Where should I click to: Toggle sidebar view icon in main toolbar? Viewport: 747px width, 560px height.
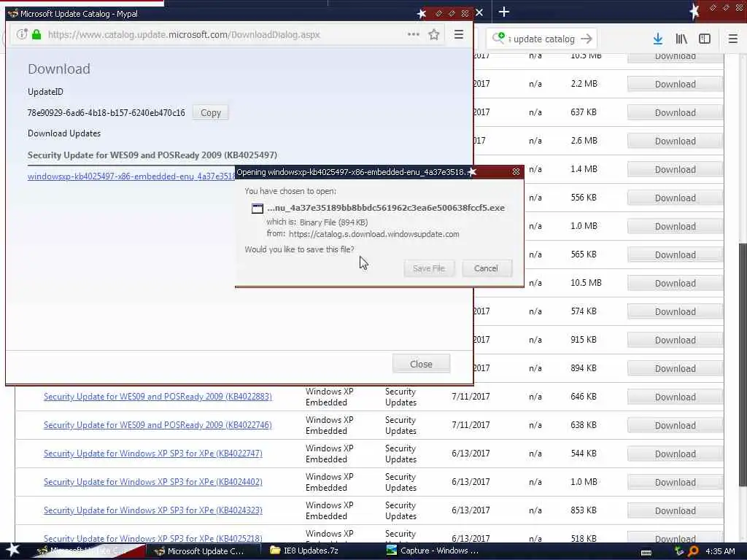[705, 39]
